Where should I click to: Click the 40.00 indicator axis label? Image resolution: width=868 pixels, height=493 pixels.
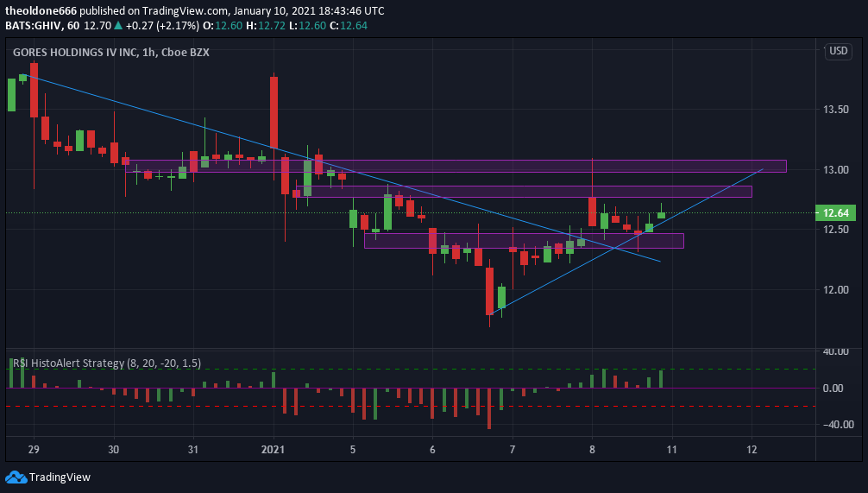pos(835,351)
